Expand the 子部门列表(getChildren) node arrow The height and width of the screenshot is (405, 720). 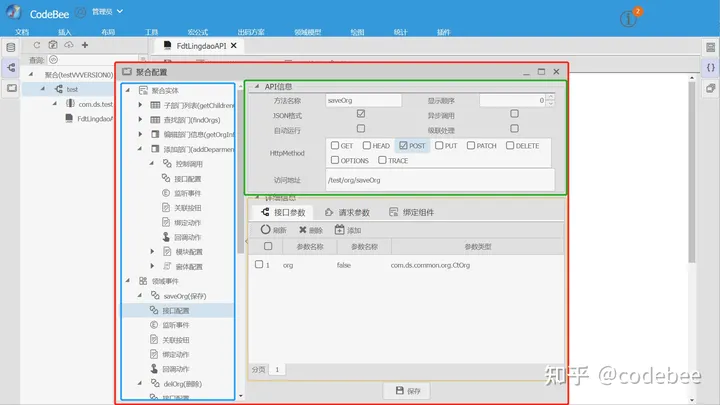click(x=140, y=105)
